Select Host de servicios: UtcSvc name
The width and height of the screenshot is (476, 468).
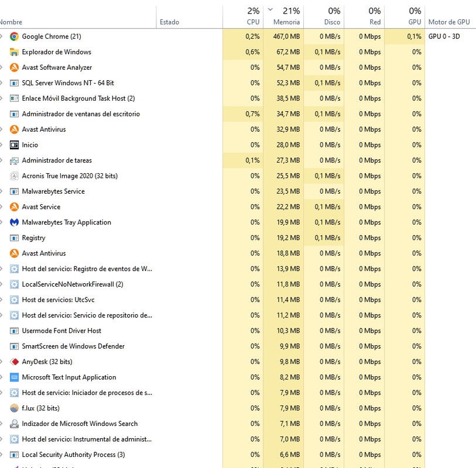point(58,300)
